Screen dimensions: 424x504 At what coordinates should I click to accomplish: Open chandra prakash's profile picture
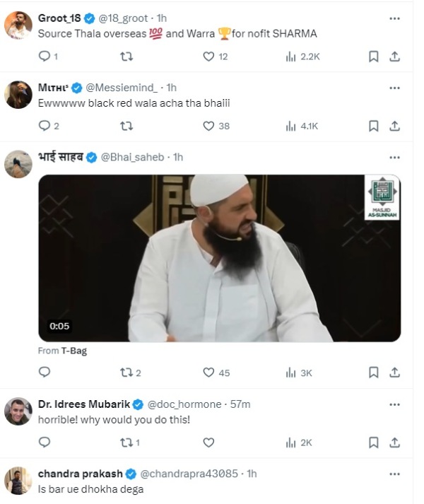tap(18, 481)
